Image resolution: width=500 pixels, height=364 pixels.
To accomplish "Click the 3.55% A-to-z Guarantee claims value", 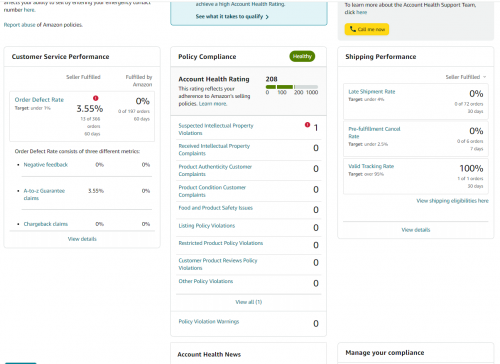I will pyautogui.click(x=96, y=191).
